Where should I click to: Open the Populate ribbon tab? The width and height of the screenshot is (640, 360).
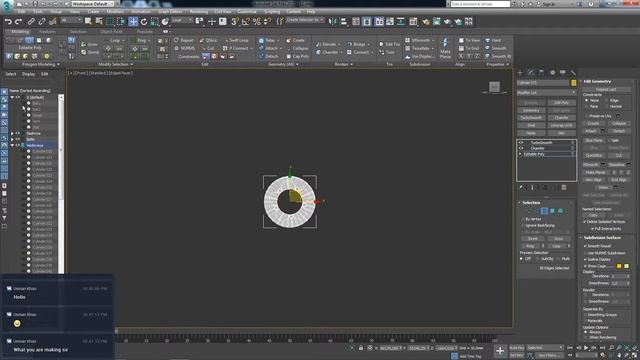(144, 31)
